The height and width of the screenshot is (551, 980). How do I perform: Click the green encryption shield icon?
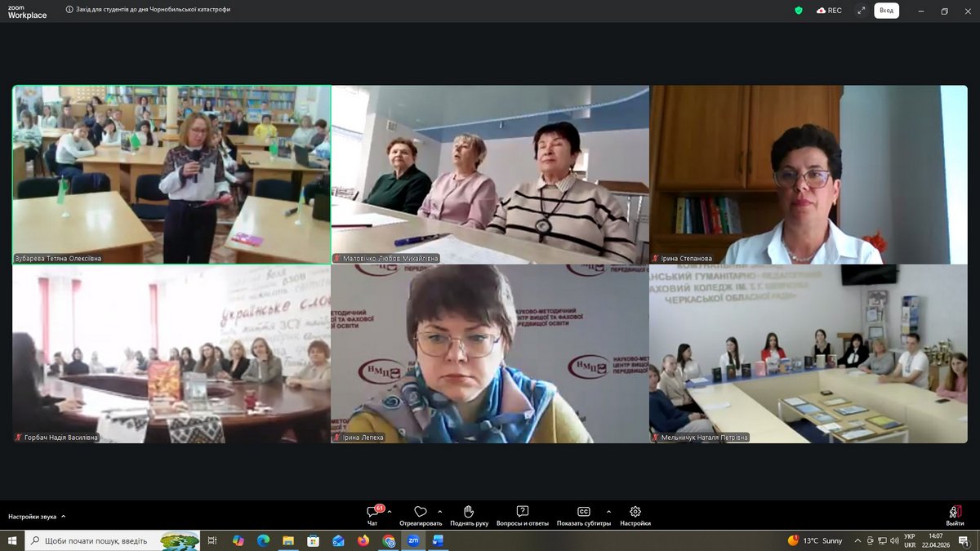(799, 11)
